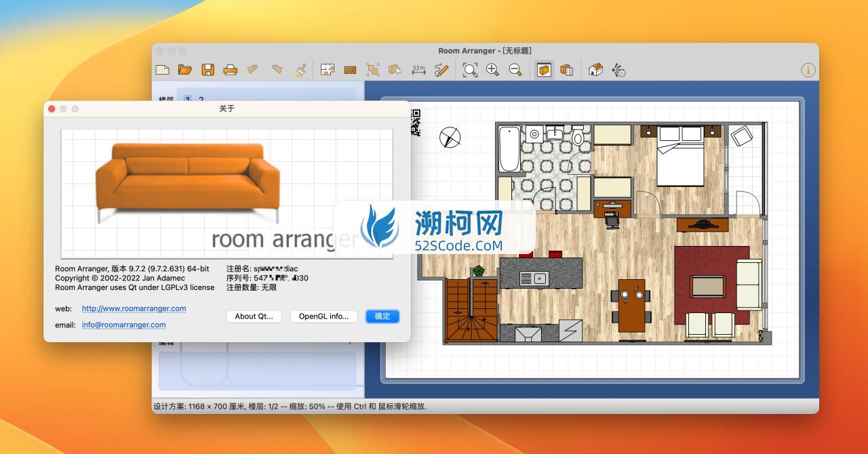Create a new project from the toolbar
868x454 pixels.
click(162, 70)
